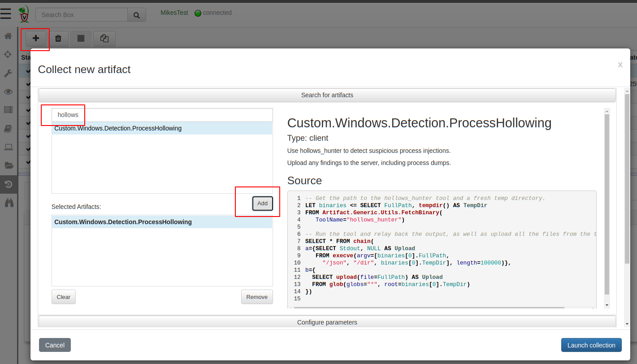Click the magnifier search button in the header
637x364 pixels.
137,15
